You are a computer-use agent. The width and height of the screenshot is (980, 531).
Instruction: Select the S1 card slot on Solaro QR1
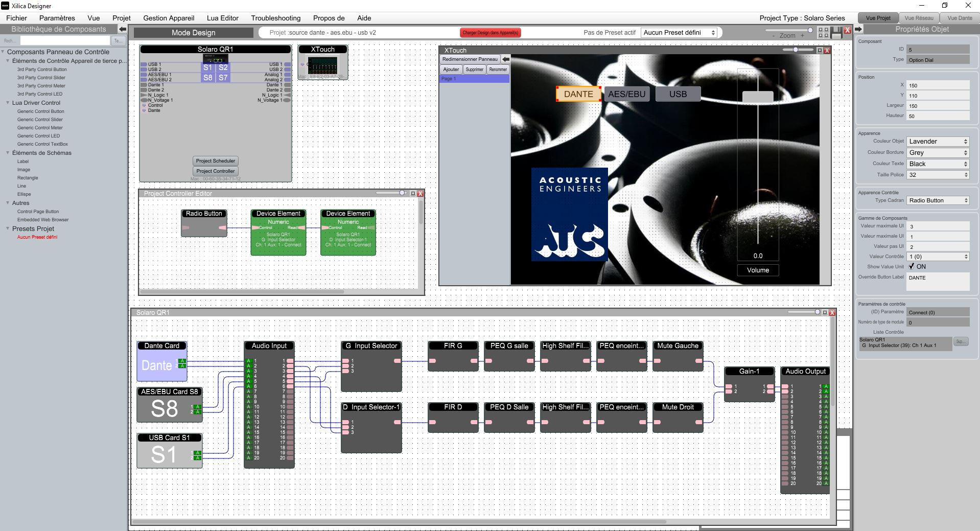click(x=207, y=67)
